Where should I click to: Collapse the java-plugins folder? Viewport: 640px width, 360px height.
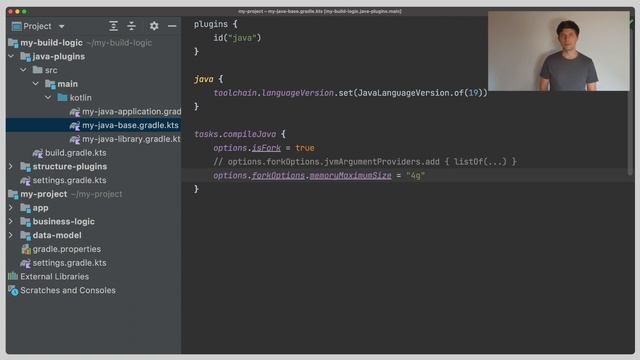(x=11, y=56)
